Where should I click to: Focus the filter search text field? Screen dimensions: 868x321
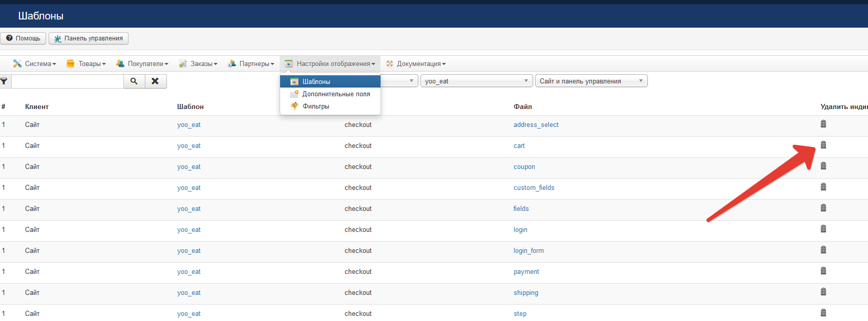click(x=68, y=81)
